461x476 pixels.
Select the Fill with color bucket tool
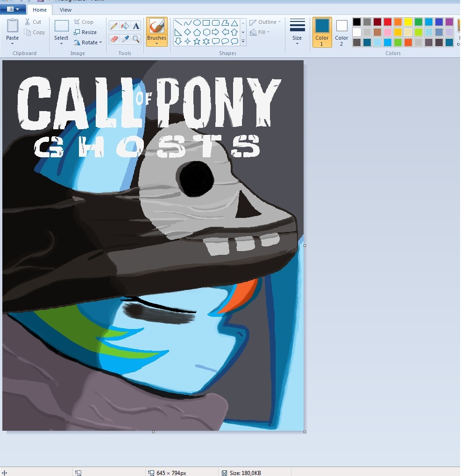(x=125, y=26)
